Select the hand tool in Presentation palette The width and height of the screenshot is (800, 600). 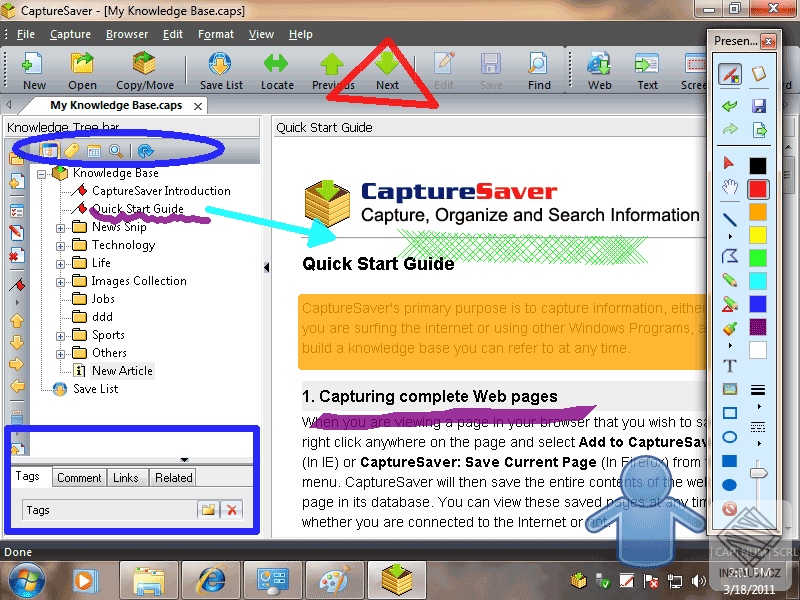(730, 187)
